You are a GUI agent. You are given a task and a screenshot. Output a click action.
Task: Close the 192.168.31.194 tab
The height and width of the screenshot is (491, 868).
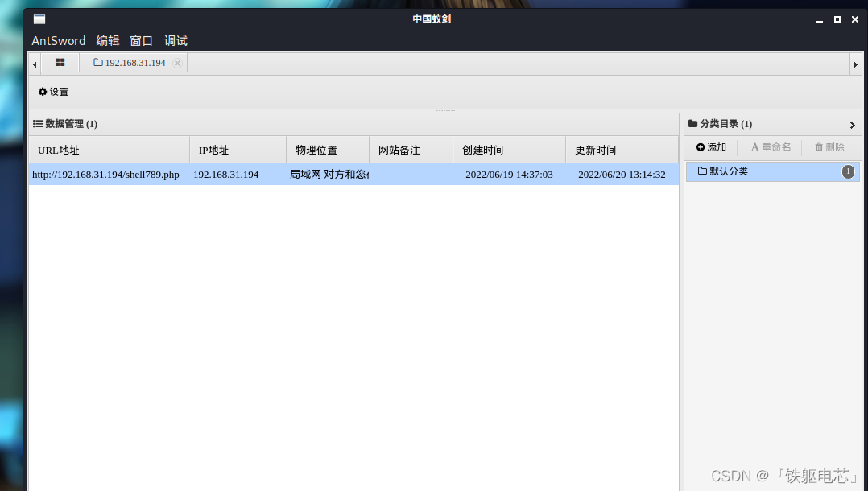click(176, 62)
